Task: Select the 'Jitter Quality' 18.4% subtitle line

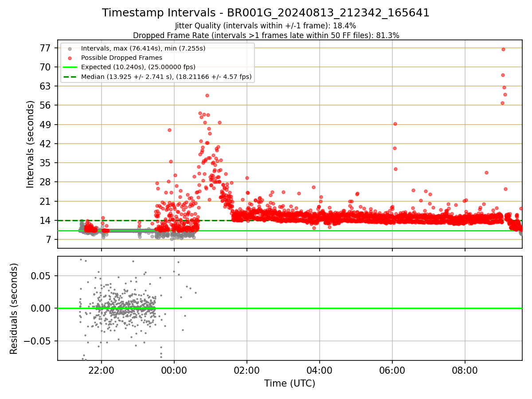Action: pos(266,26)
